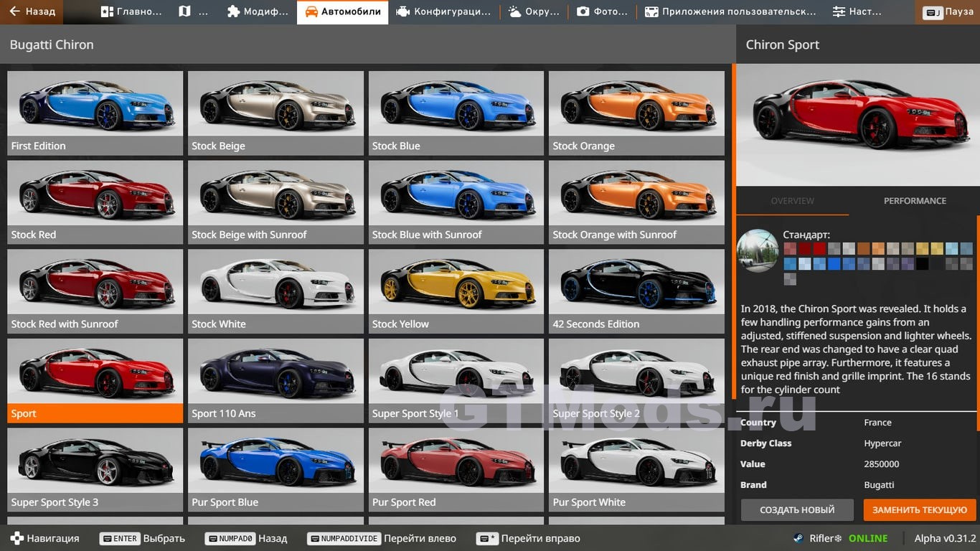
Task: Click the СОЗДАТЬ НОВЫЙ button
Action: 797,510
